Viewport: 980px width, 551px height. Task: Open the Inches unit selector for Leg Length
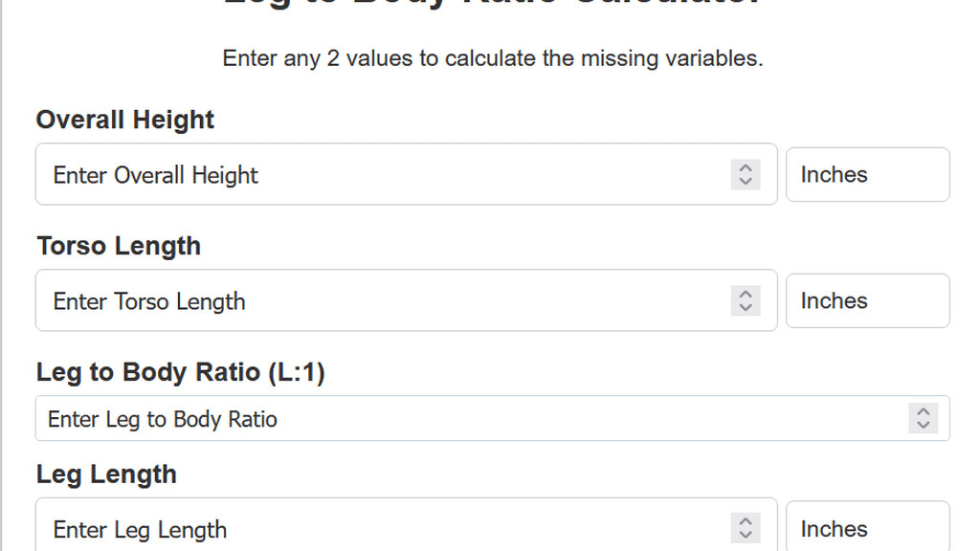click(866, 529)
